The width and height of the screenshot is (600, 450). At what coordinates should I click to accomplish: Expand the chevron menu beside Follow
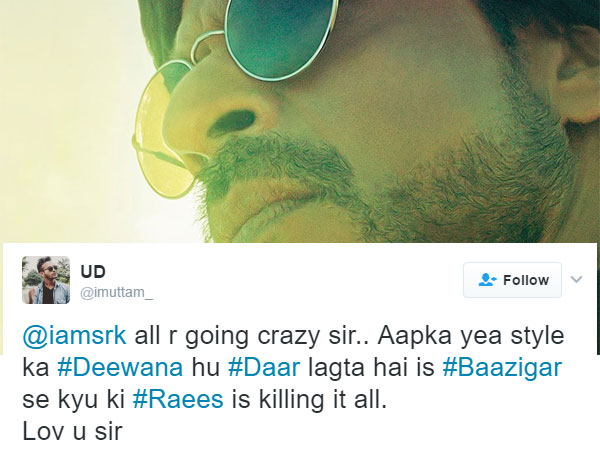576,281
